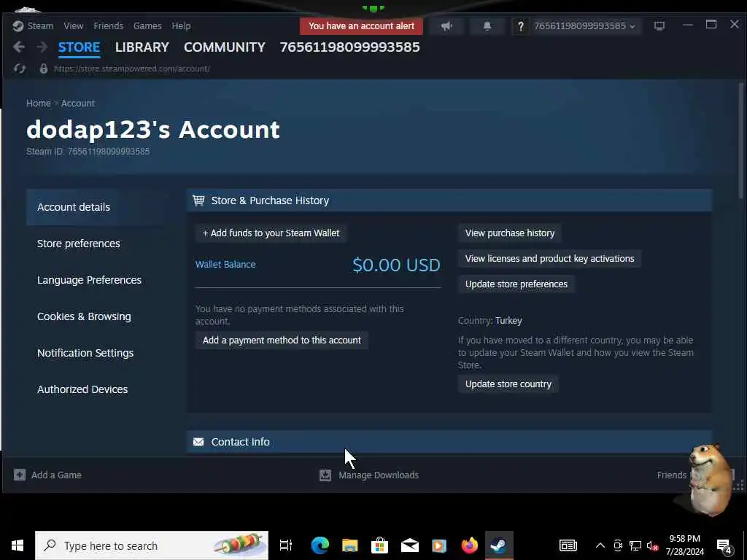Open Microsoft Store from the taskbar
This screenshot has height=560, width=747.
(x=379, y=545)
